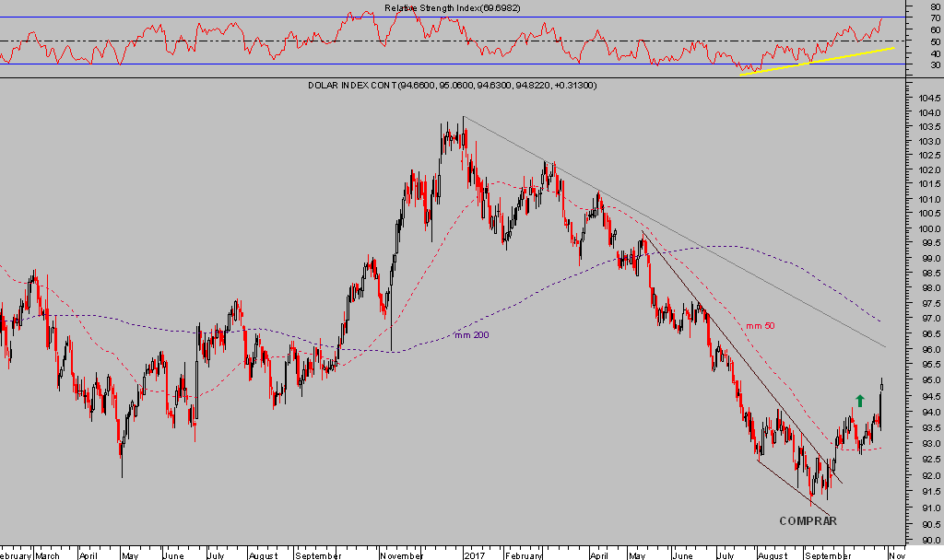
Task: Select the 91.0 price axis label
Action: [928, 507]
